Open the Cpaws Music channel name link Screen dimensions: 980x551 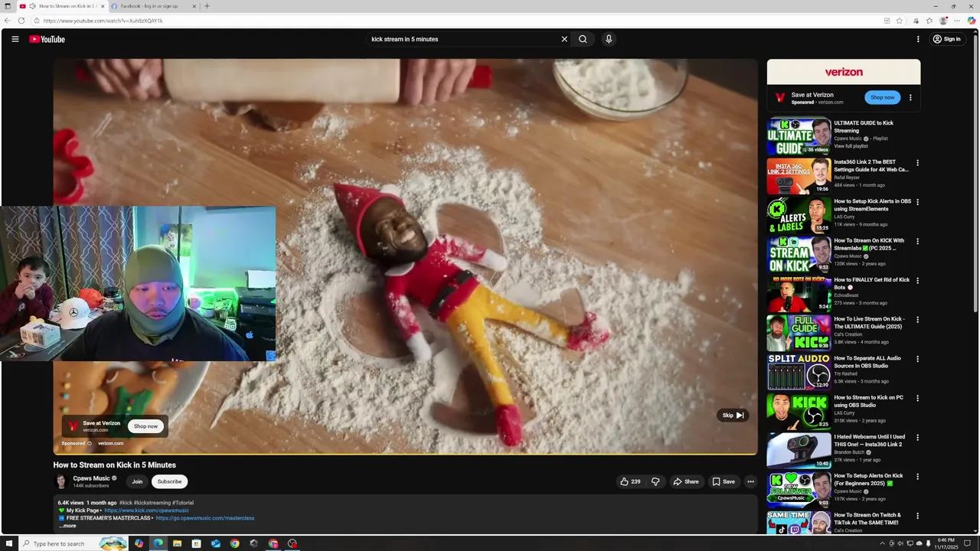click(92, 478)
